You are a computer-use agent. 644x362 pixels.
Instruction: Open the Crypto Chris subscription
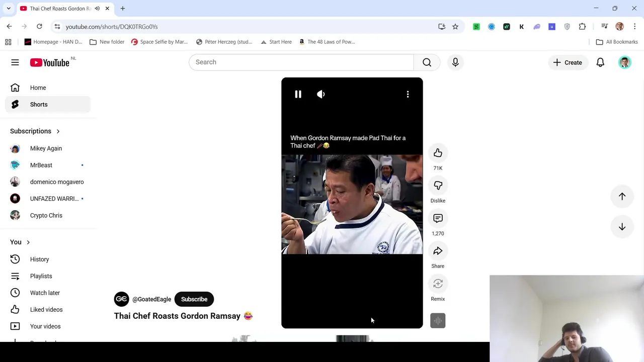click(x=48, y=215)
